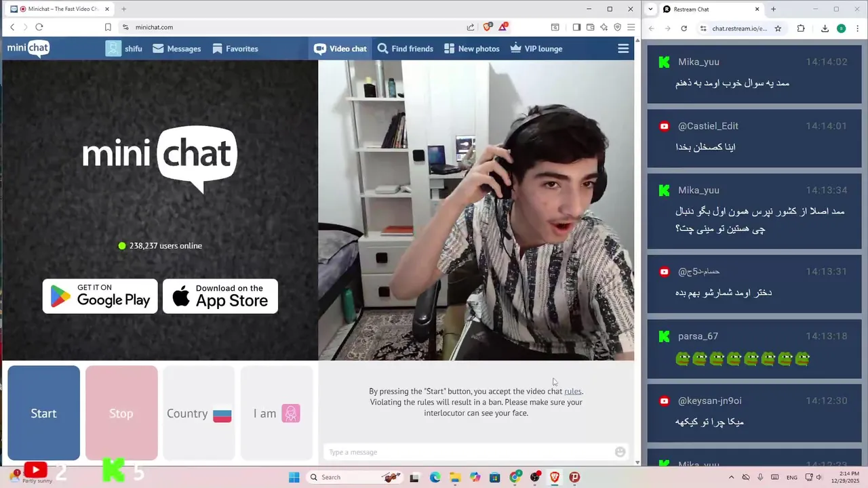The width and height of the screenshot is (868, 488).
Task: Show hidden system tray icons
Action: pos(731,477)
